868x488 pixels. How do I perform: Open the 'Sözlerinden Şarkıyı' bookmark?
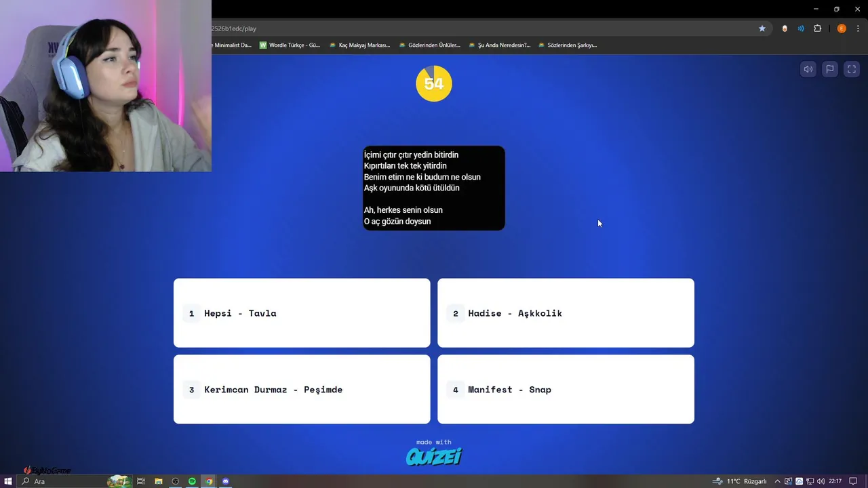567,45
